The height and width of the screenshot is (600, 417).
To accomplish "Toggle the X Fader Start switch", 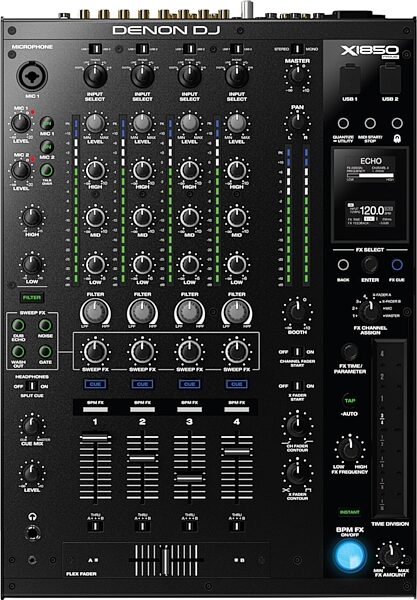I will (x=297, y=386).
